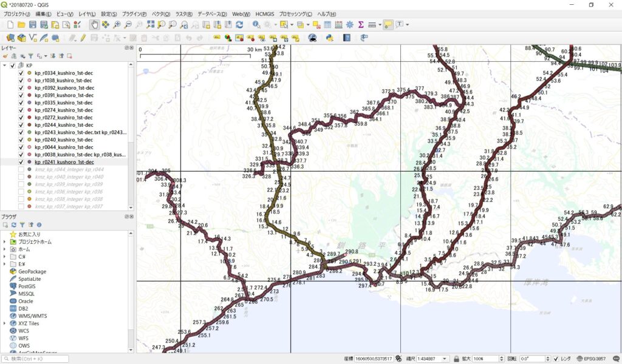Screen dimensions: 622x364
Task: Click the kp_r0272_kushiro layer color symbol
Action: [x=29, y=118]
